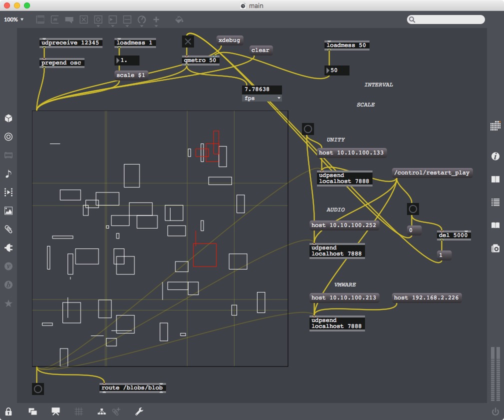Open the cube objects browser in left sidebar
The width and height of the screenshot is (504, 420).
tap(8, 118)
